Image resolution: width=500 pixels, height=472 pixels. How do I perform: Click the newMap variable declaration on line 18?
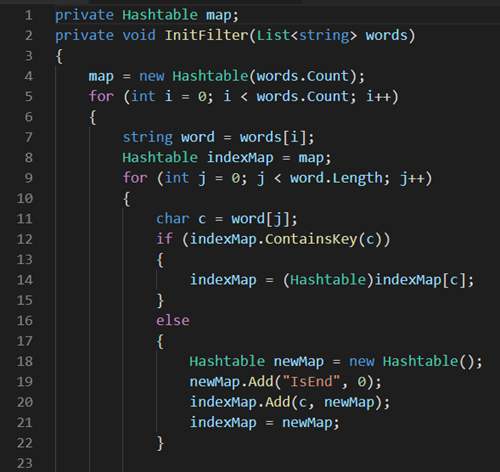[299, 361]
